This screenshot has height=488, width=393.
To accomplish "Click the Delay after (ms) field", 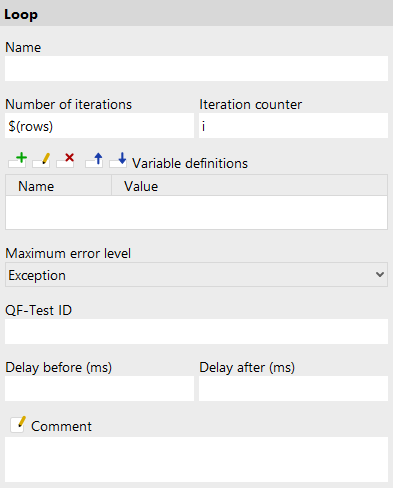I will [293, 389].
